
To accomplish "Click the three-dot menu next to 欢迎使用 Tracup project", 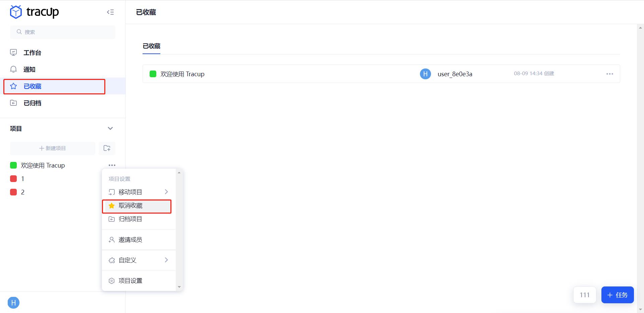I will click(112, 165).
